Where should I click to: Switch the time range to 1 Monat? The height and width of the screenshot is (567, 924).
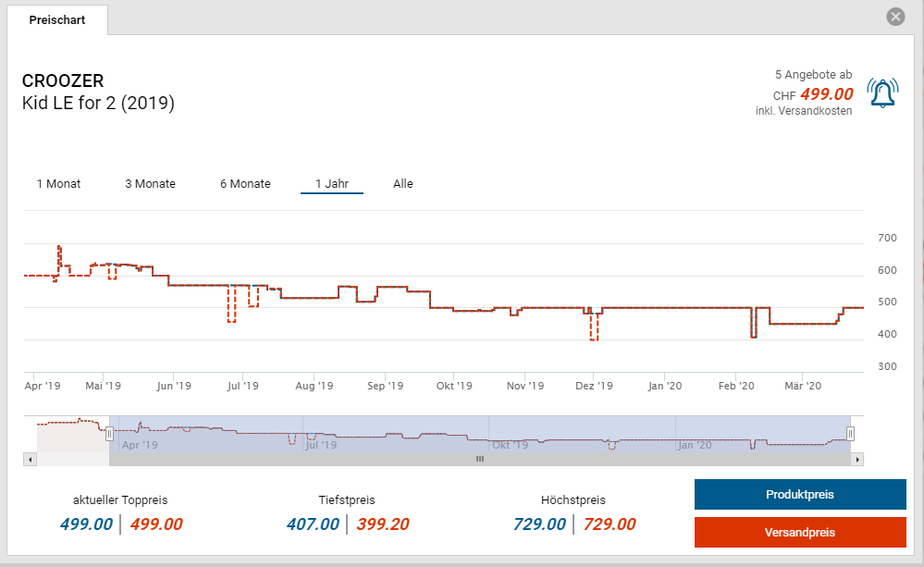(58, 184)
